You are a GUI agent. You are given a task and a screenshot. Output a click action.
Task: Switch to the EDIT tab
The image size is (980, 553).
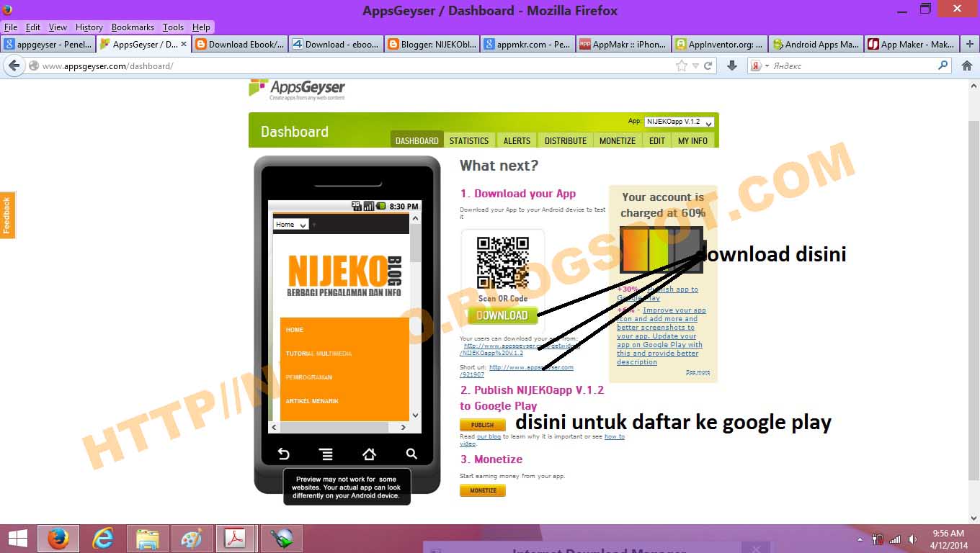pyautogui.click(x=657, y=140)
